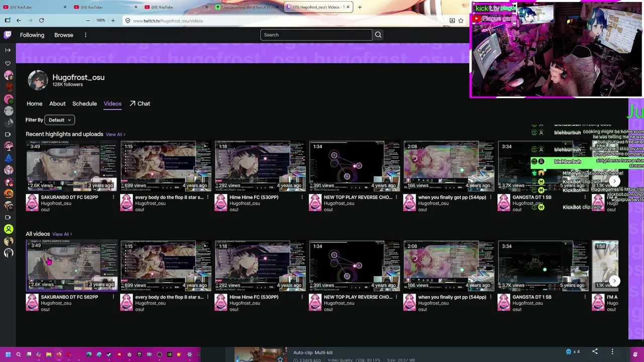The height and width of the screenshot is (362, 644).
Task: Close the Hugofrost_osu's Videos browser tab
Action: click(x=348, y=7)
